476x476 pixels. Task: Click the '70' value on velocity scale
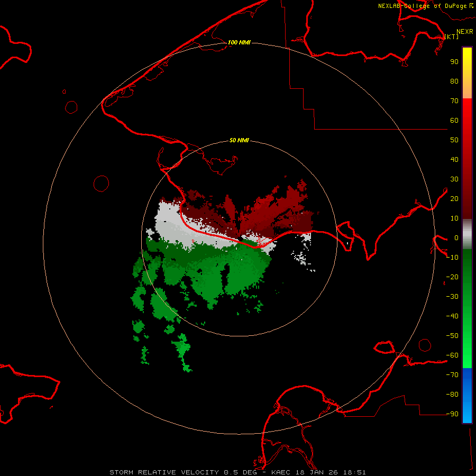[x=454, y=101]
